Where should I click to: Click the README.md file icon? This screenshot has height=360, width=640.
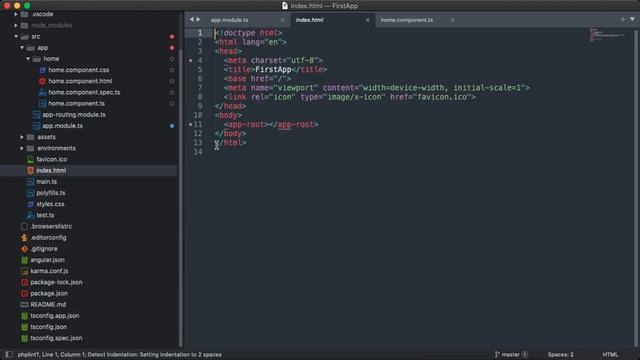(24, 304)
